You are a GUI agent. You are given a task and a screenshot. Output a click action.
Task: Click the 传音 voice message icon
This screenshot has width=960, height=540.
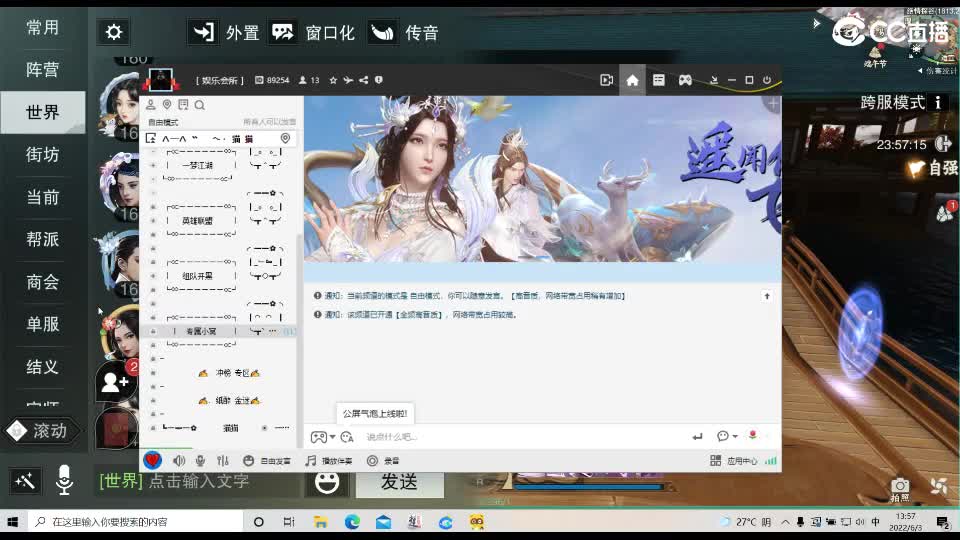click(383, 32)
